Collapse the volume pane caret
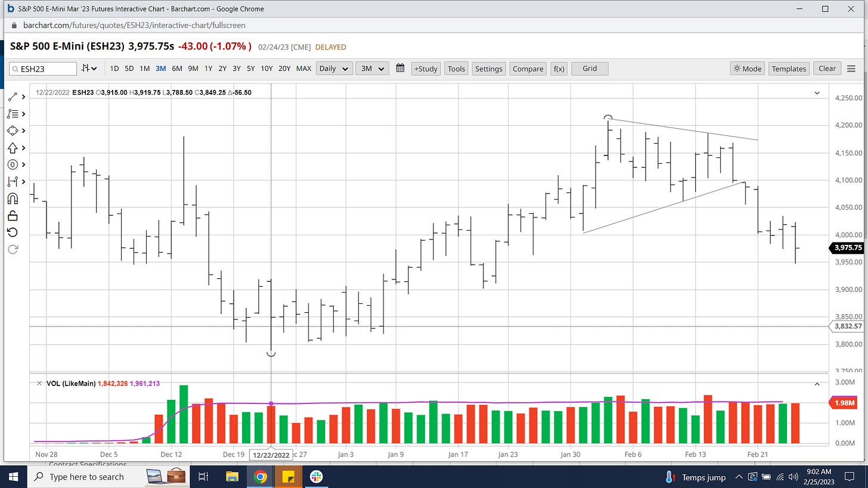The image size is (868, 488). tap(817, 384)
